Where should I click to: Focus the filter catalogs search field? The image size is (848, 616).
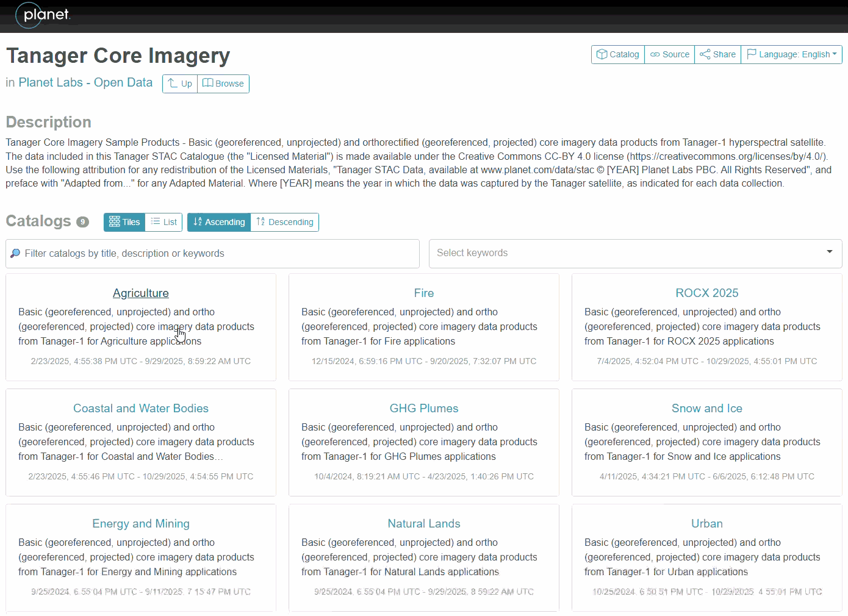click(212, 253)
